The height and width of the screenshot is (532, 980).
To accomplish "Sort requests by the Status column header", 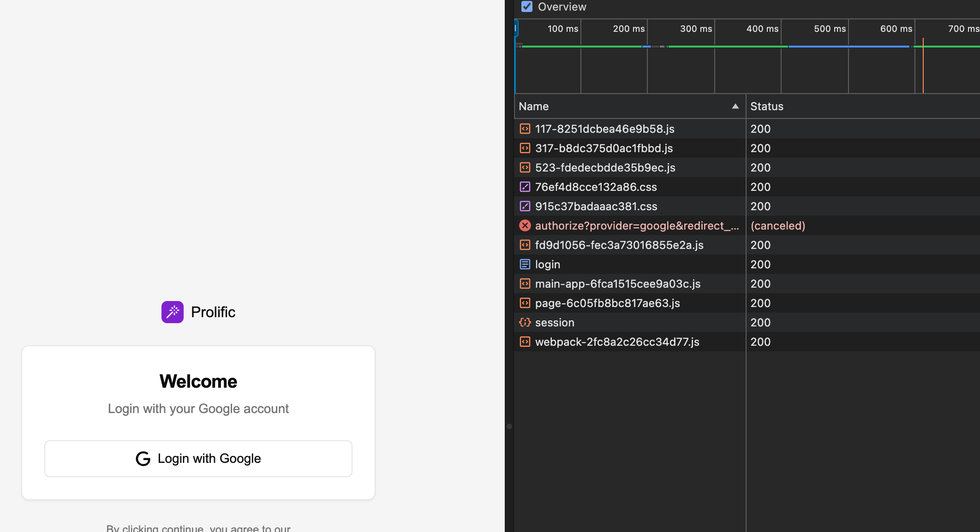I will [x=767, y=106].
